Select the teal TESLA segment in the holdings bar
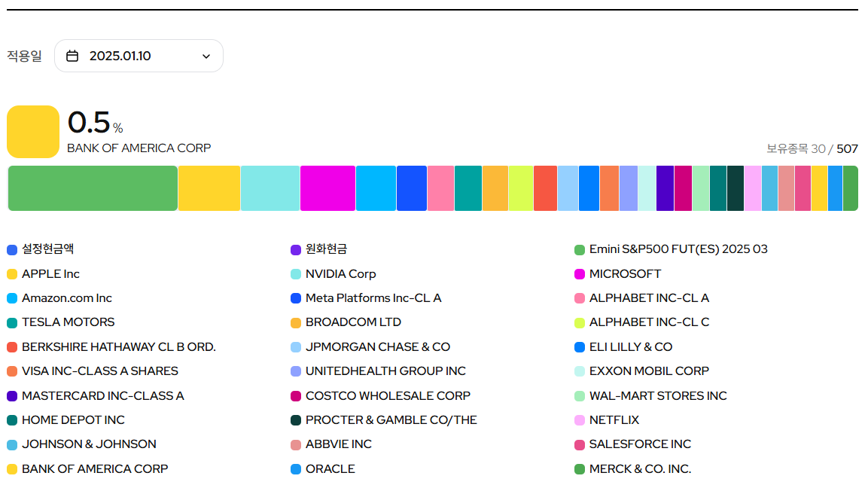The width and height of the screenshot is (868, 485). [468, 188]
